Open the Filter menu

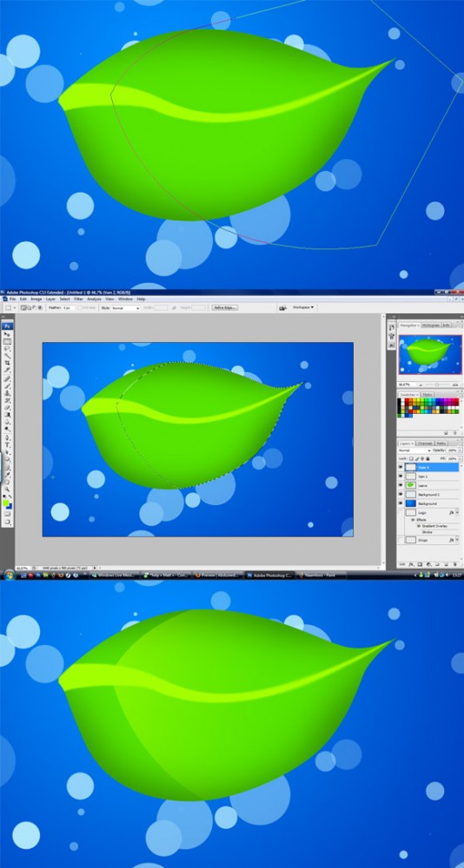[x=78, y=299]
